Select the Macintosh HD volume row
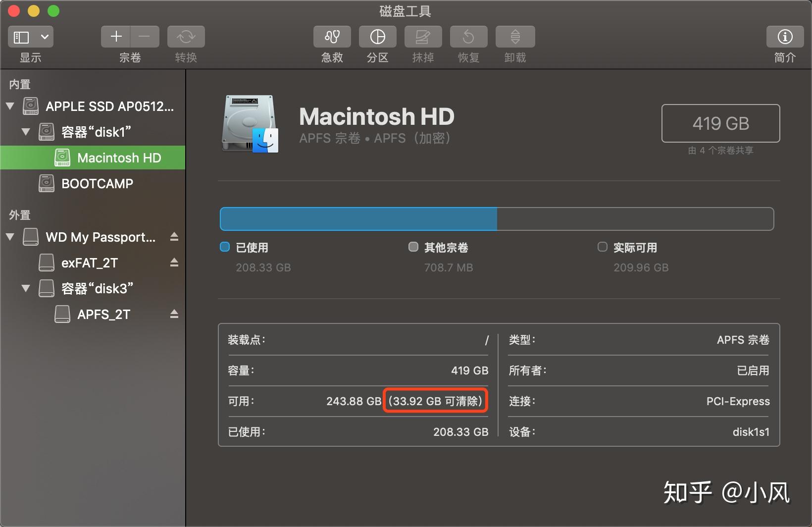This screenshot has width=812, height=527. 93,158
